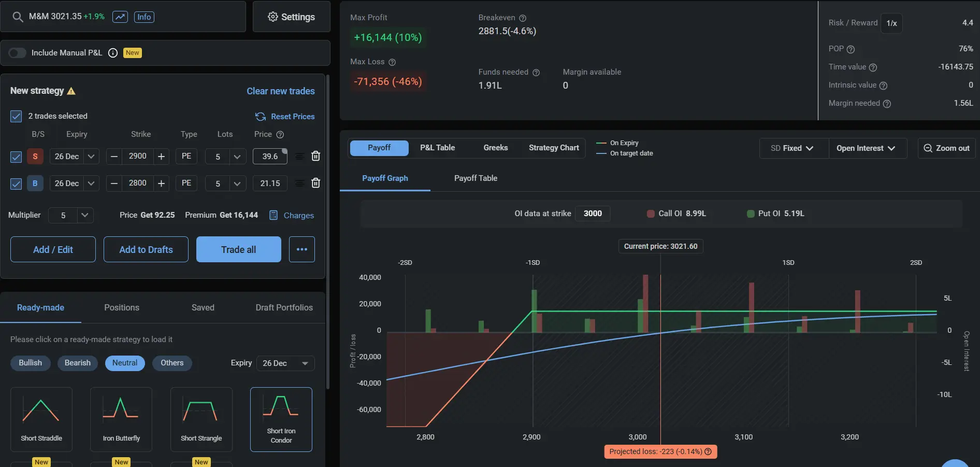This screenshot has height=467, width=980.
Task: Switch to Draft Portfolios tab
Action: 284,307
